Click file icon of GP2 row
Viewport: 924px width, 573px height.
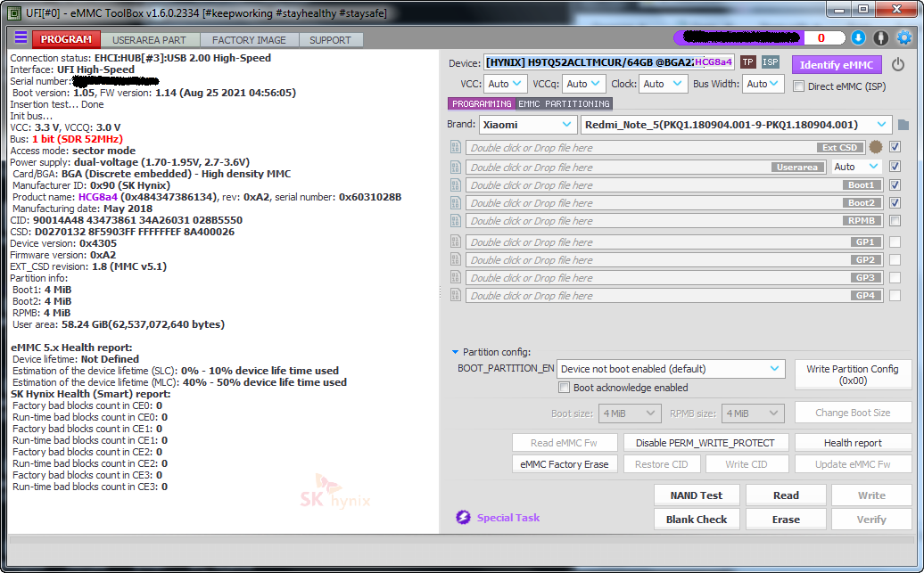(x=456, y=259)
